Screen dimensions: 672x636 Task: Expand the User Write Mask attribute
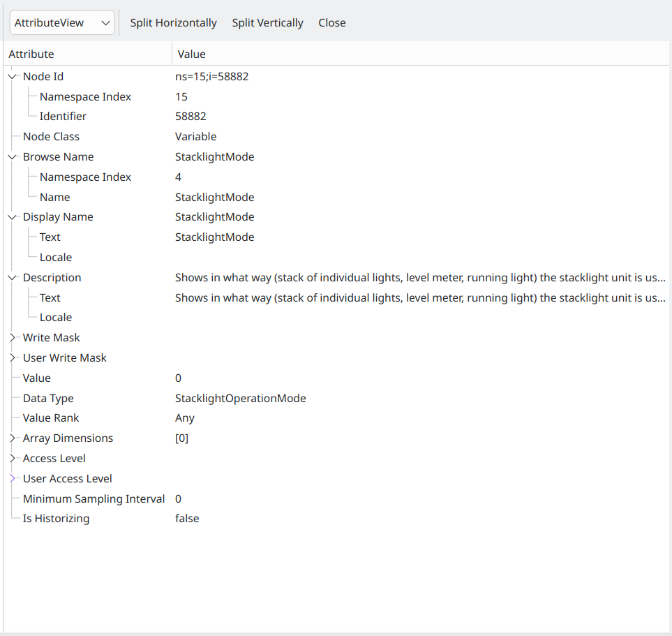[13, 358]
